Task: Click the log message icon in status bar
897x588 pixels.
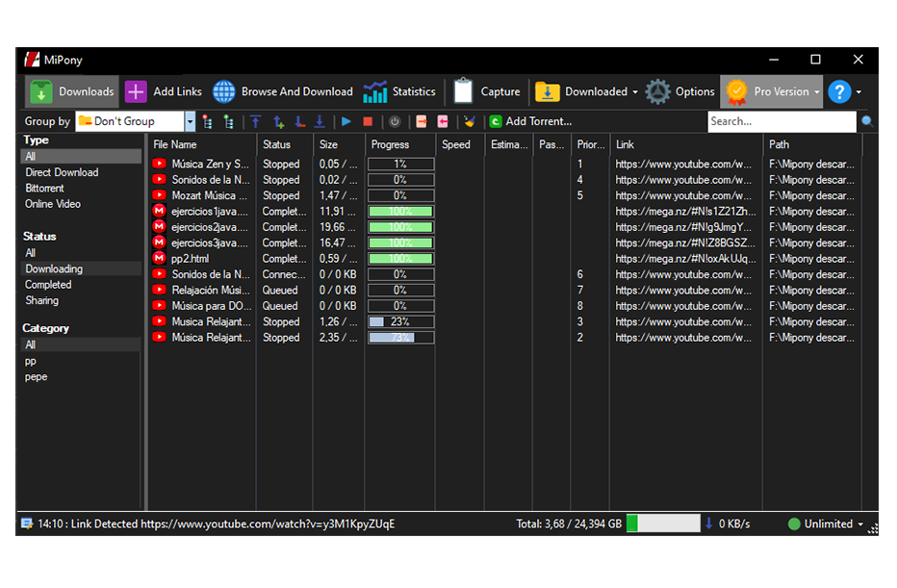Action: pyautogui.click(x=27, y=524)
